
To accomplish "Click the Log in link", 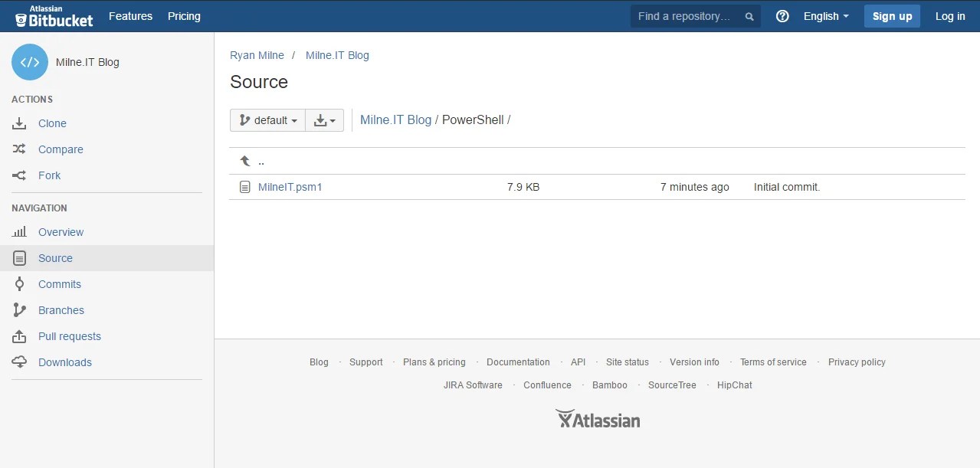I will point(950,16).
